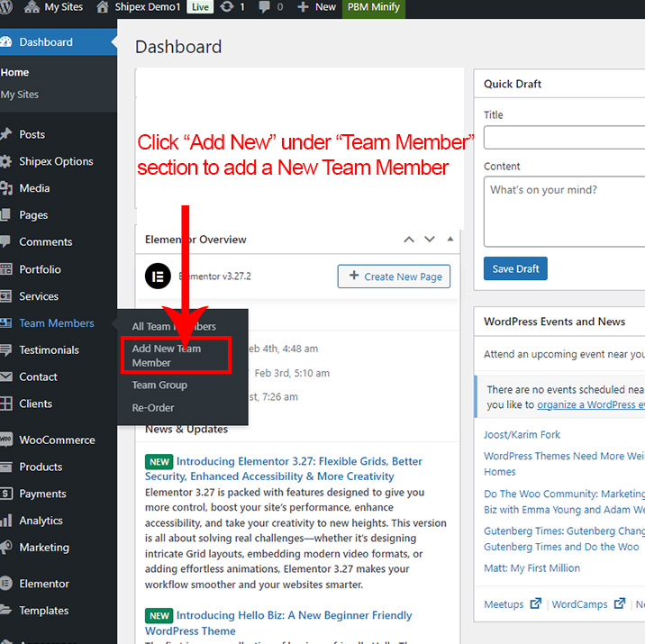Click the plus icon next to New
Screen dimensions: 645x644
pyautogui.click(x=303, y=7)
